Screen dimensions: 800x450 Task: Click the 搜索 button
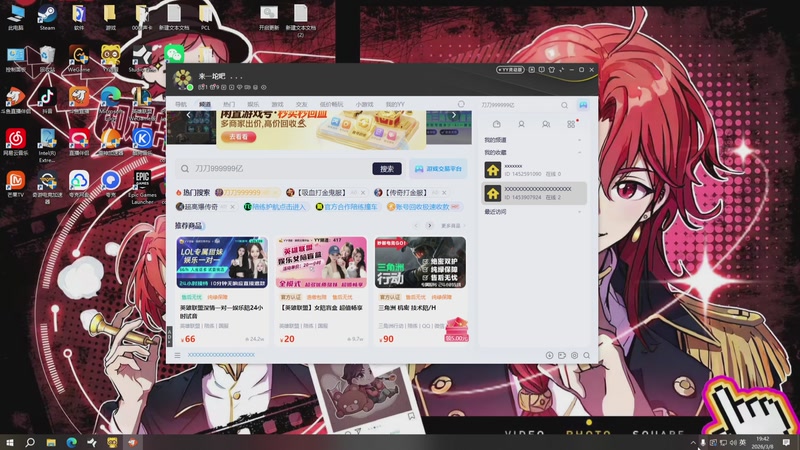tap(387, 169)
